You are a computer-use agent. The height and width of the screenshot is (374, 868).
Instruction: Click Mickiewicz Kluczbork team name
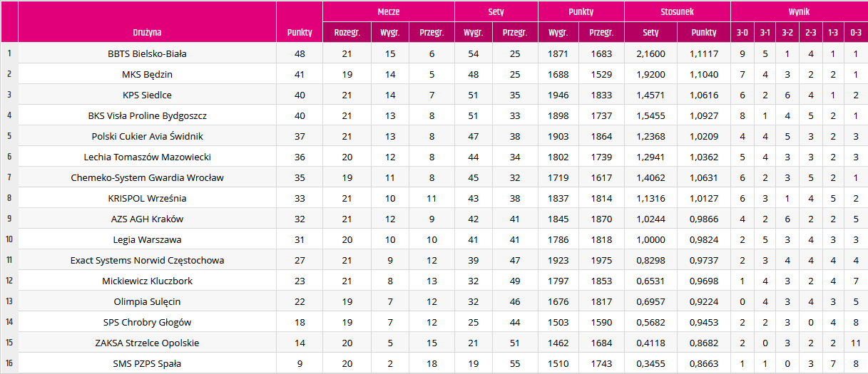tap(147, 281)
